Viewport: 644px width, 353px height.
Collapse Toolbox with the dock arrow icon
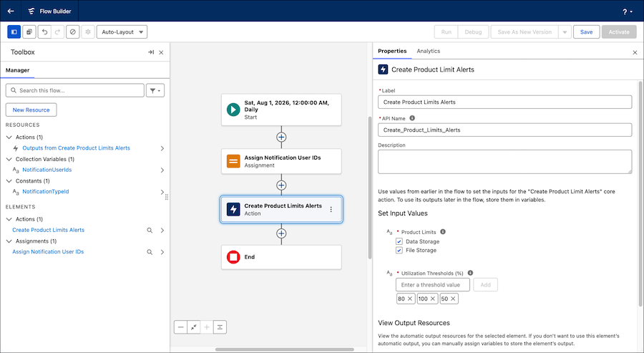151,52
